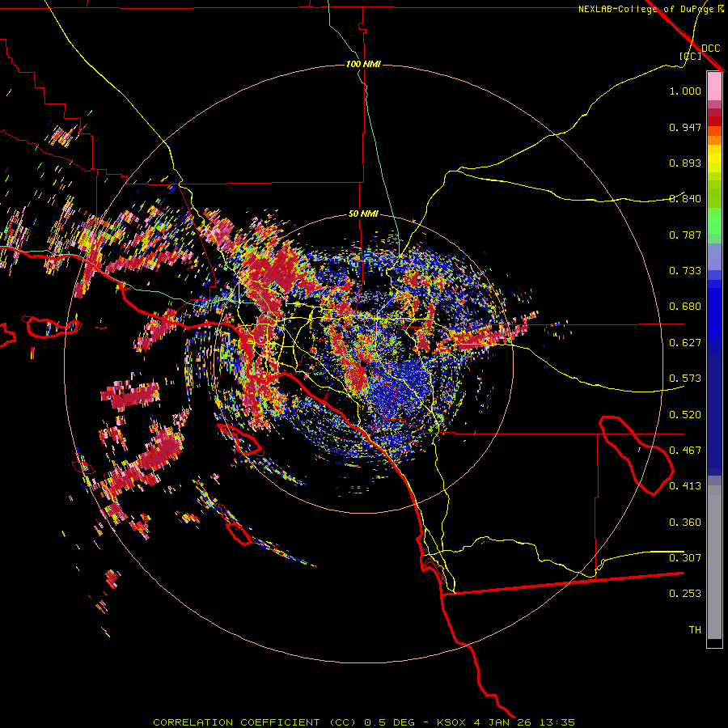
Task: Click the 0.413 legend value
Action: pos(685,486)
